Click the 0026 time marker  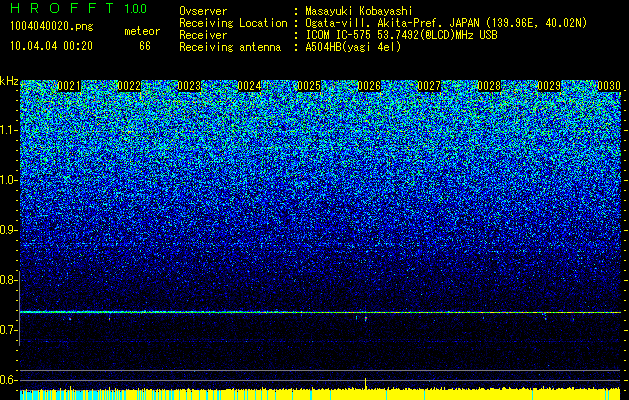[x=369, y=86]
